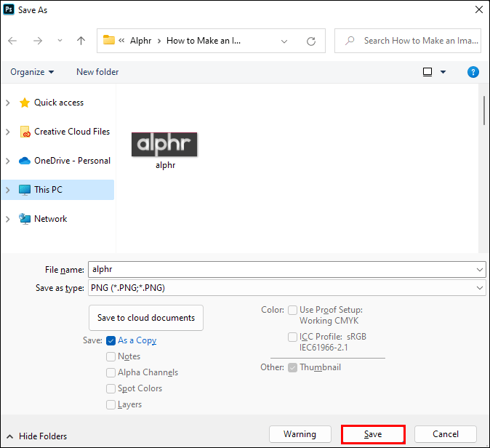Click the Back navigation arrow
This screenshot has width=490, height=448.
(12, 41)
